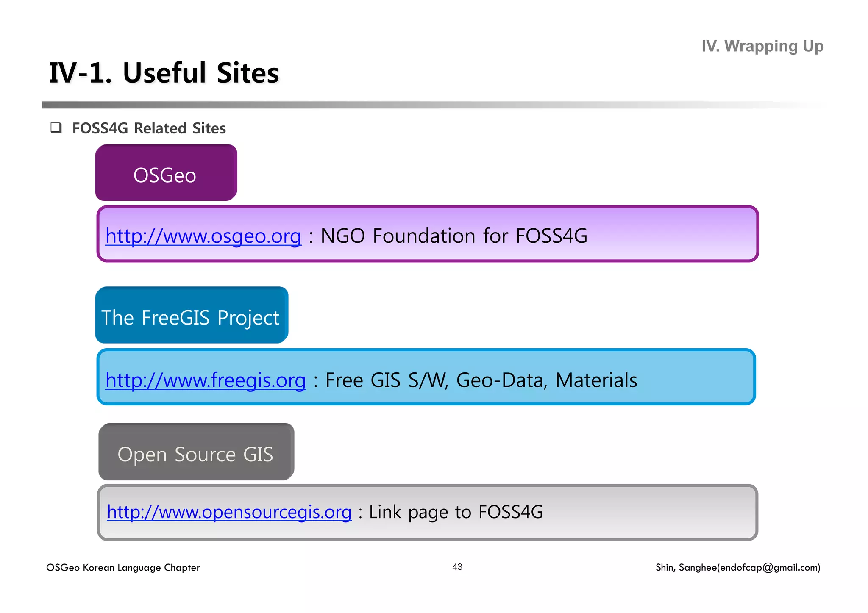Screen dimensions: 868x613
Task: Follow the http://www.freegis.org link
Action: [206, 380]
